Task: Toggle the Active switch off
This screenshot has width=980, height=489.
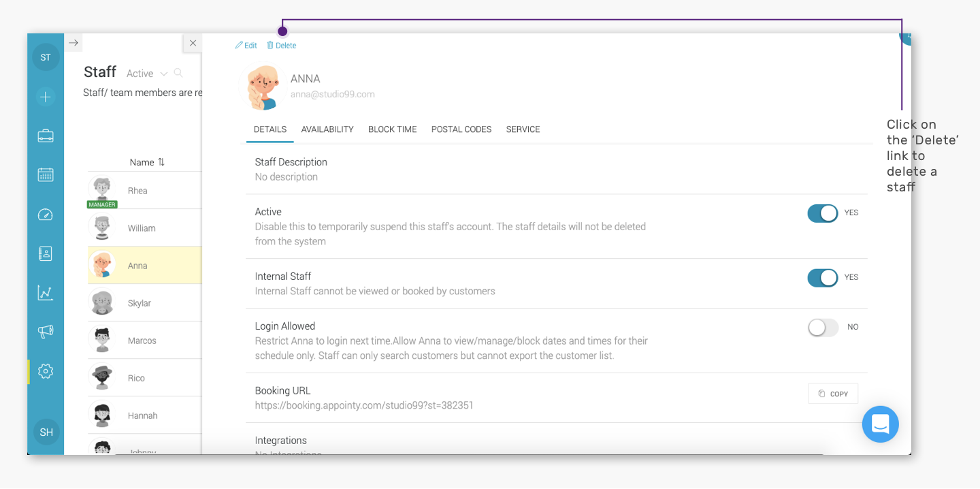Action: click(823, 213)
